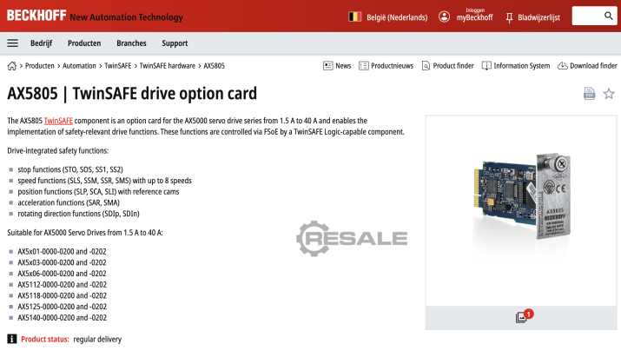Screen dimensions: 621x364
Task: Open image gallery icon with badge
Action: (x=525, y=316)
